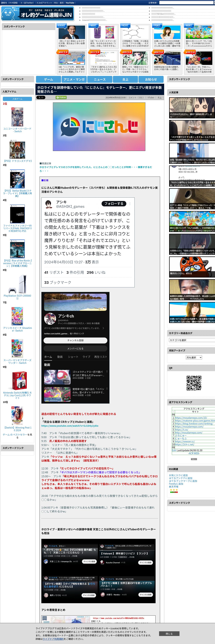Image resolution: width=215 pixels, height=644 pixels.
Task: Open options for ゴツメラティアス video
Action: pyautogui.click(x=107, y=371)
